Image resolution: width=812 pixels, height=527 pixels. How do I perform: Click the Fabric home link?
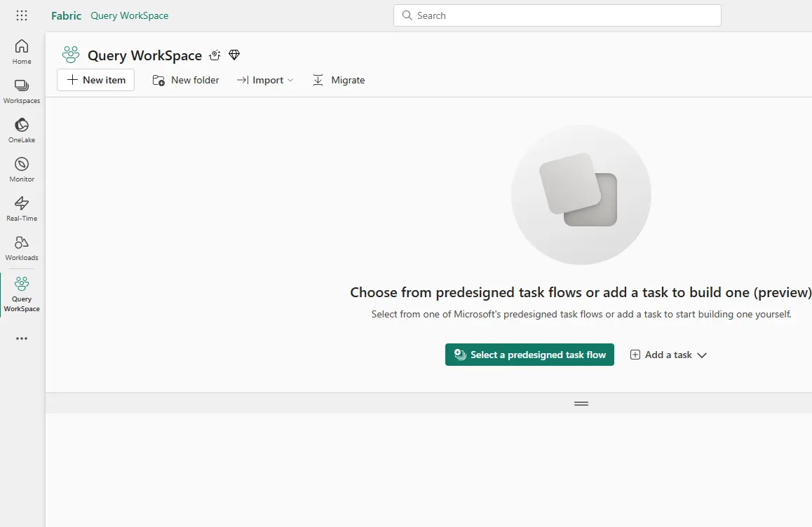pos(66,15)
